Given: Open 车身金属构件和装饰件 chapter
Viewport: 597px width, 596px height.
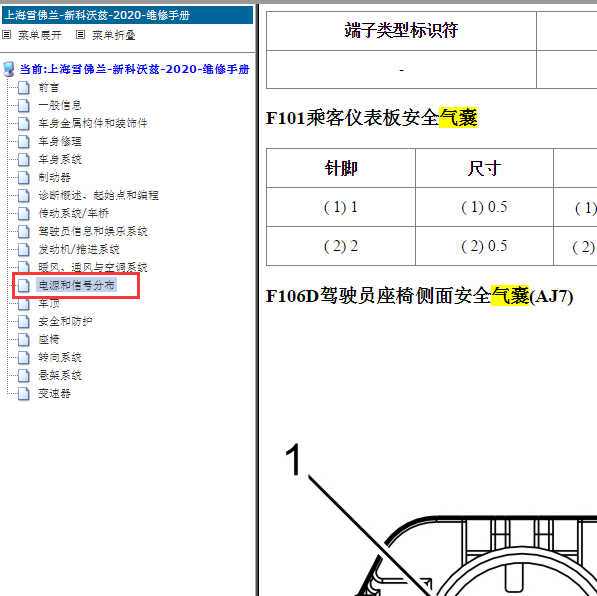Looking at the screenshot, I should click(93, 123).
